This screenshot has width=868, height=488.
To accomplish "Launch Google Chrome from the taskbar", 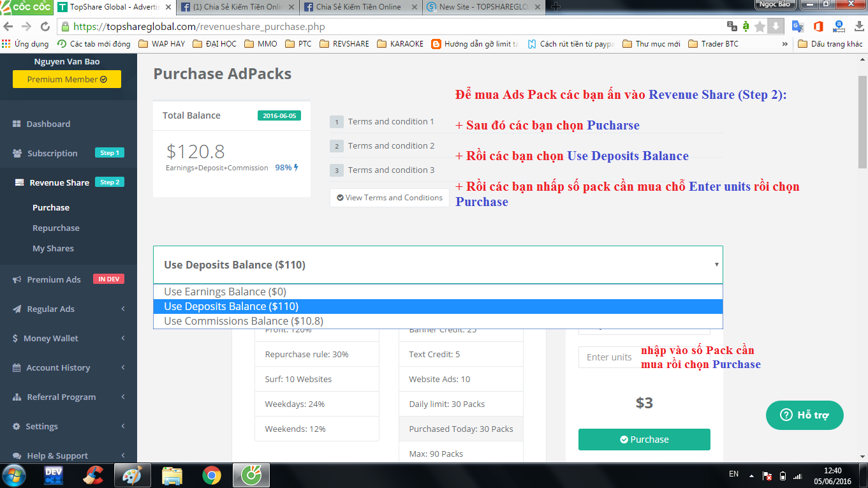I will point(212,476).
